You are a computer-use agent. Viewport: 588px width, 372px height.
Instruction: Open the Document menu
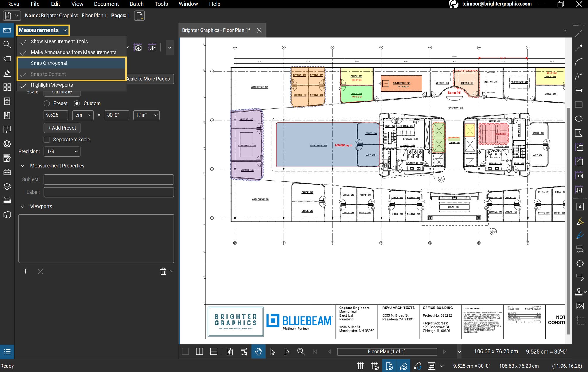pyautogui.click(x=106, y=4)
